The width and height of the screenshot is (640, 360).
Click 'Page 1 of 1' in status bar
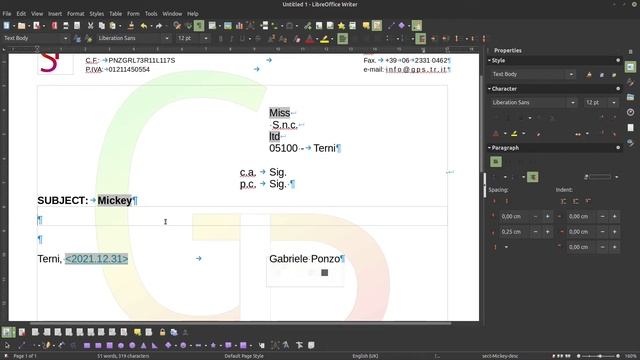[x=25, y=356]
